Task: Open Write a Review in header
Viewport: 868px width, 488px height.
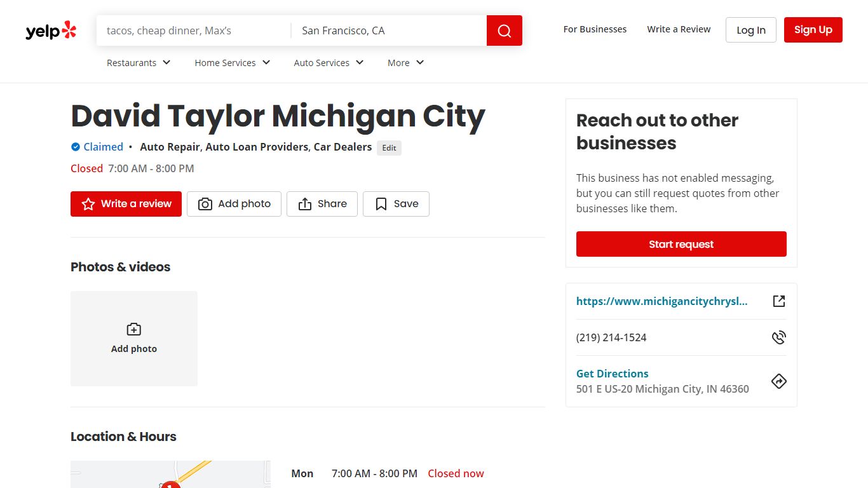Action: (679, 29)
